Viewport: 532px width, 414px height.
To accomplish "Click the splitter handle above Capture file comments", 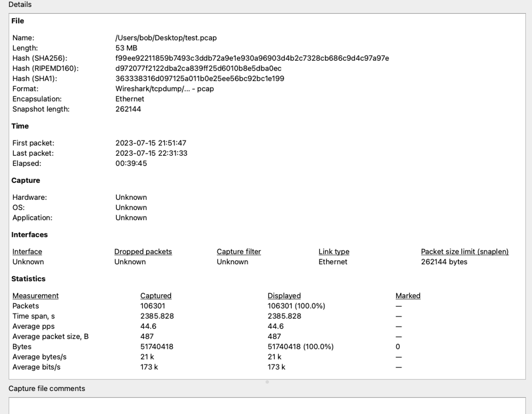I will [x=267, y=382].
